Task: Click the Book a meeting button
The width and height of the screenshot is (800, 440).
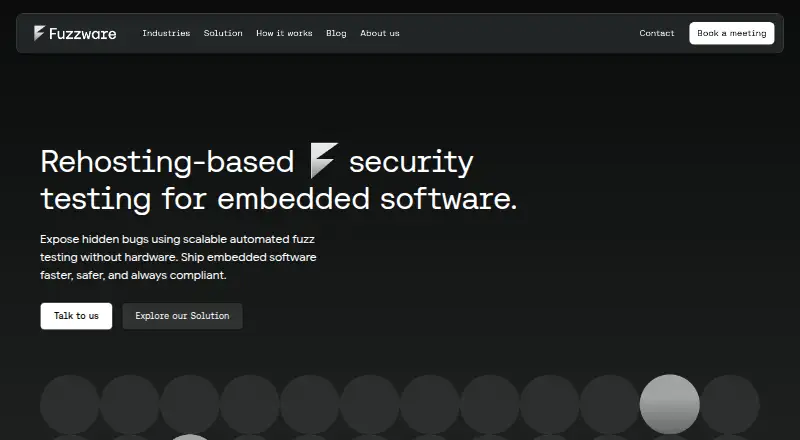Action: pos(732,33)
